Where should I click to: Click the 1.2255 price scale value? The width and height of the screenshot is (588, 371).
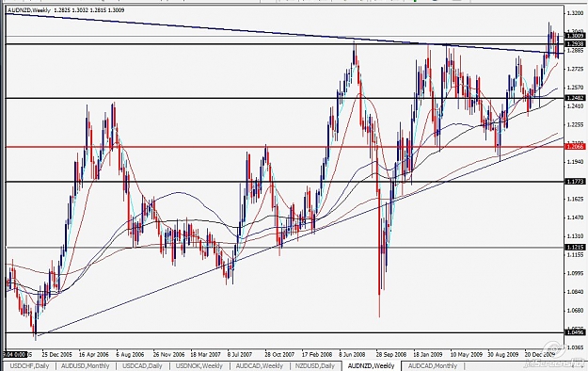(575, 124)
